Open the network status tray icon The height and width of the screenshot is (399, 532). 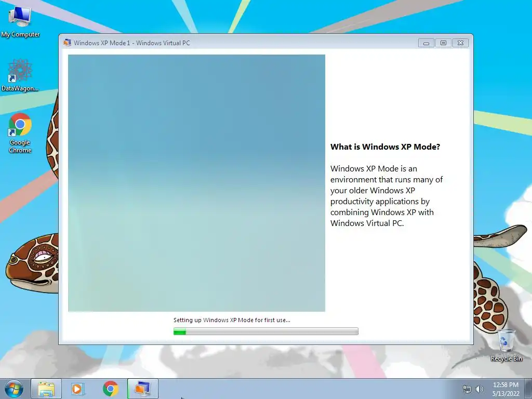(467, 389)
